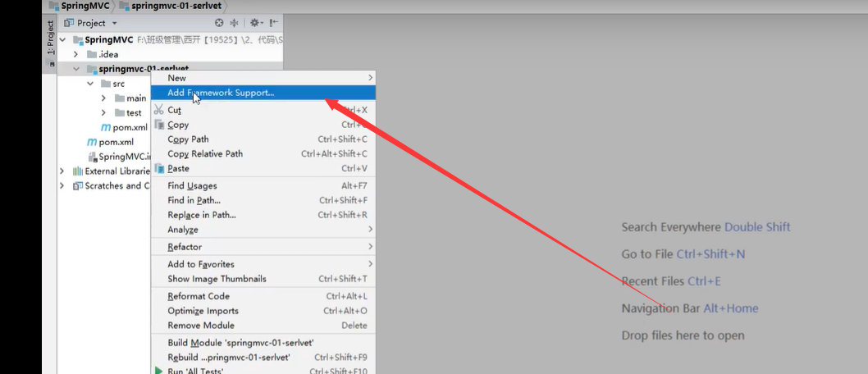868x374 pixels.
Task: Click the src folder icon
Action: 106,84
